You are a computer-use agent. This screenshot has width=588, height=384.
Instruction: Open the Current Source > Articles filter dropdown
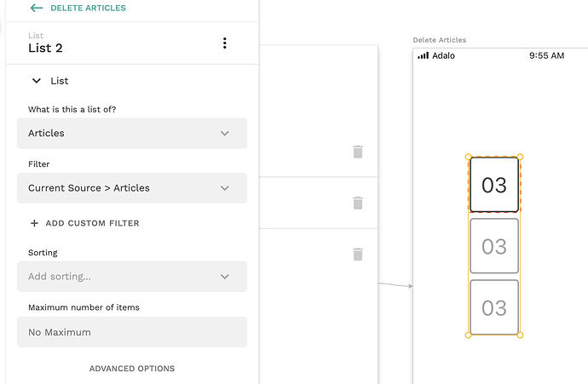pyautogui.click(x=132, y=188)
